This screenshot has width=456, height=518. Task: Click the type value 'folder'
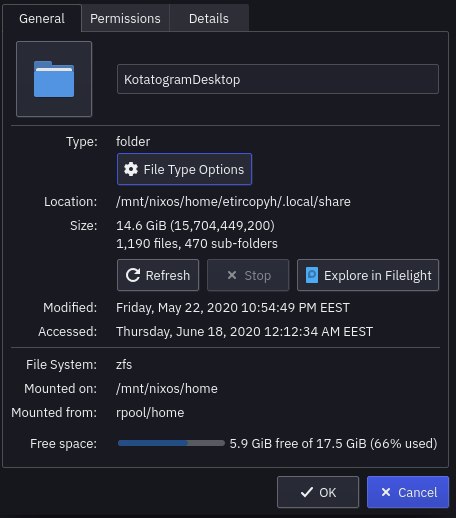pos(133,142)
